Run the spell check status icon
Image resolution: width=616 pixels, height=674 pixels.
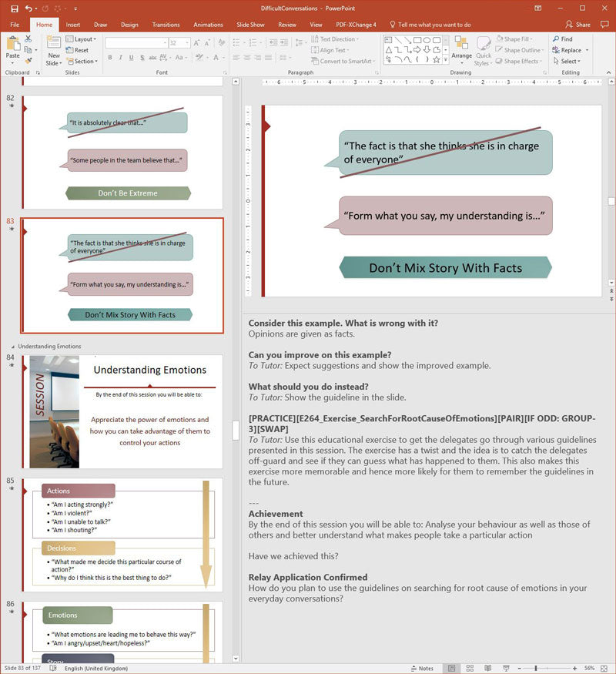click(x=53, y=668)
